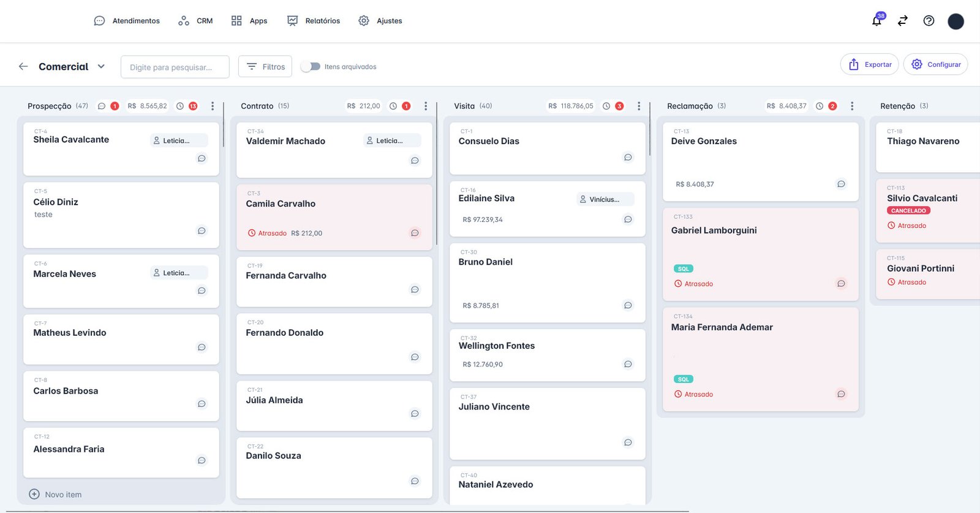
Task: Open chat on Alessandra Faria card
Action: [x=202, y=460]
